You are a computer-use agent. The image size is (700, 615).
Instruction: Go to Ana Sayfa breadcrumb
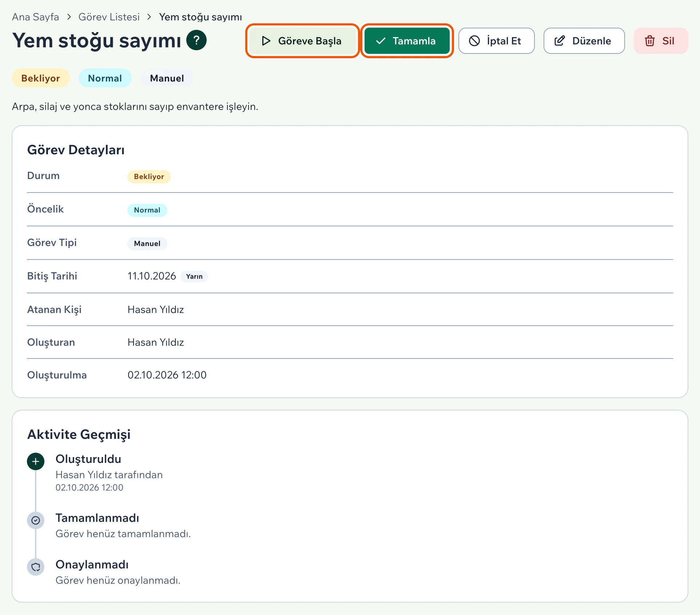35,17
